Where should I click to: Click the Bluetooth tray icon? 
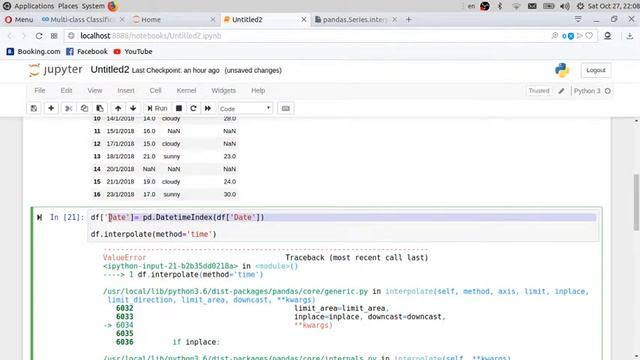point(500,6)
